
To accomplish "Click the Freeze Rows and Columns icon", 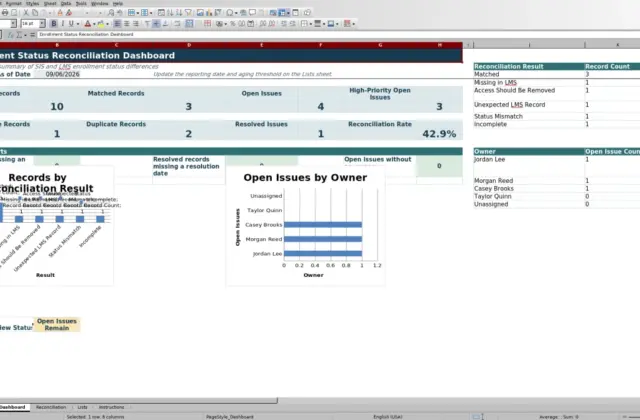I will pos(282,13).
